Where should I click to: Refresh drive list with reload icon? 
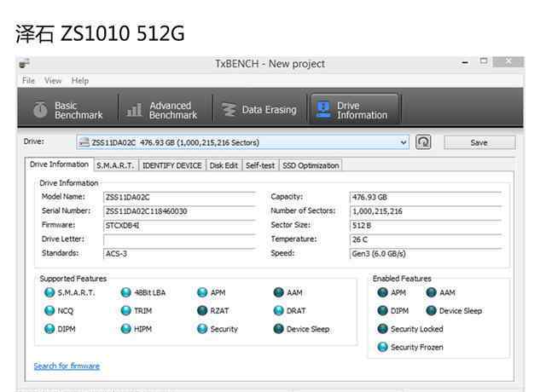[423, 142]
